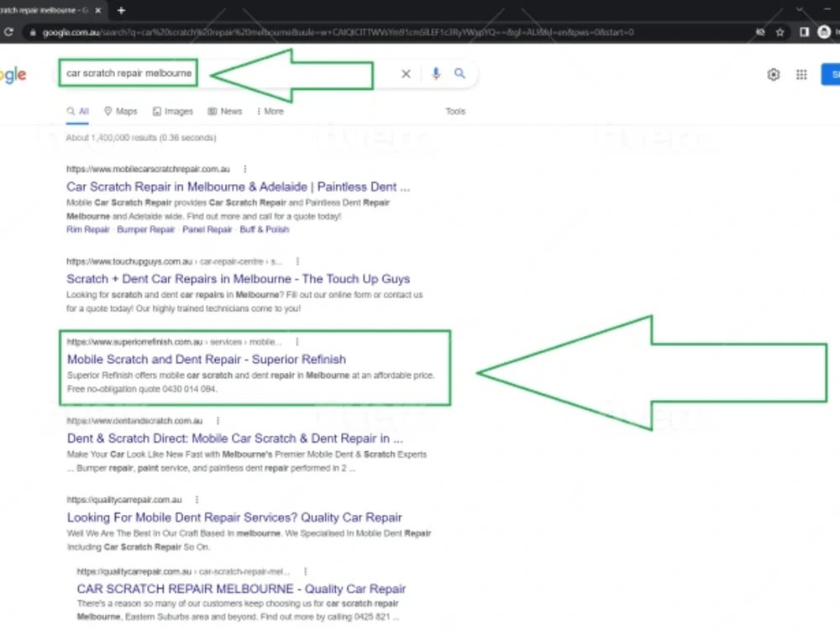Click the incognito eye icon in address bar

pyautogui.click(x=760, y=32)
